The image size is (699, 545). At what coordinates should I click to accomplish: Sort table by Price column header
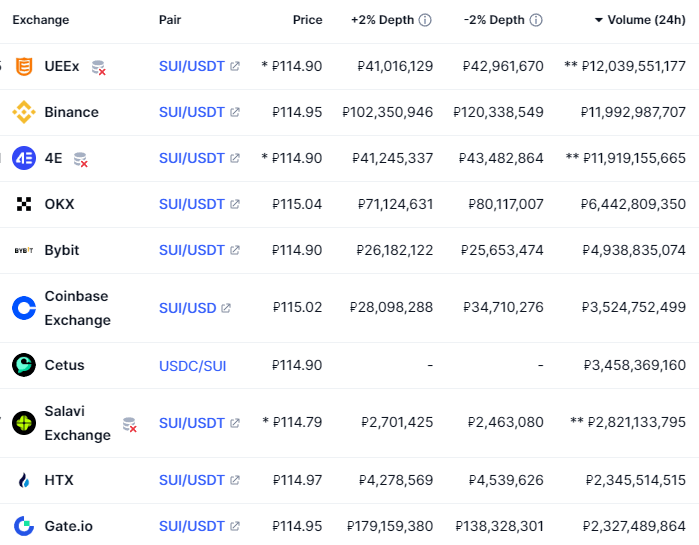pyautogui.click(x=307, y=20)
